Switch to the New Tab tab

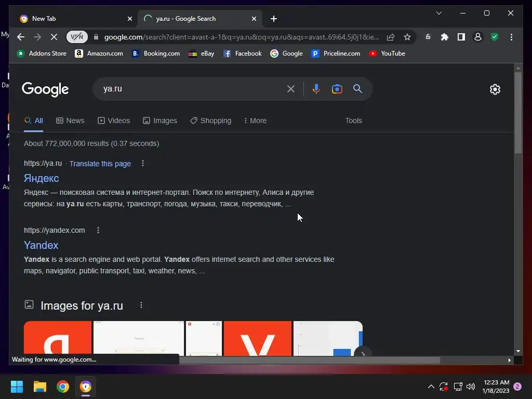pyautogui.click(x=75, y=19)
